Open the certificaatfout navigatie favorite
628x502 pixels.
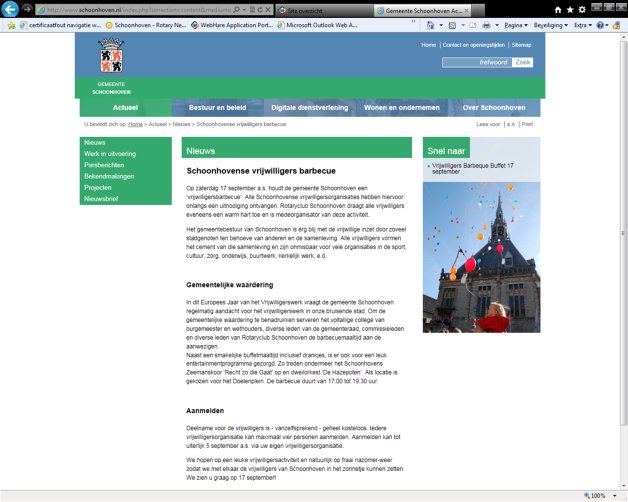coord(61,25)
